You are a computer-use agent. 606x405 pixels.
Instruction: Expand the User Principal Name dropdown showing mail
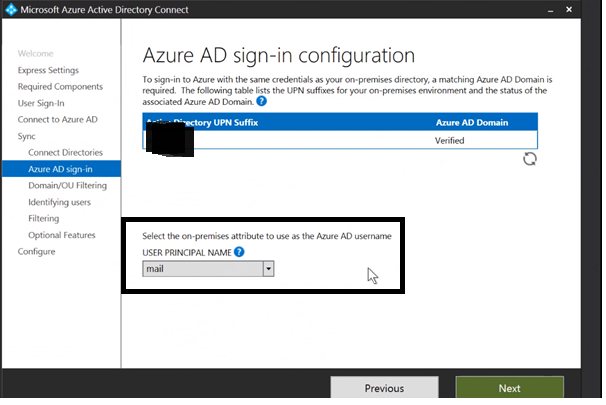pyautogui.click(x=268, y=269)
